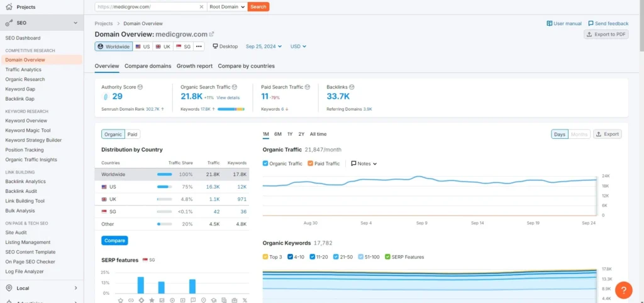Click Paid Search Traffic info icon
Viewport: 644px width, 303px height.
(x=307, y=87)
